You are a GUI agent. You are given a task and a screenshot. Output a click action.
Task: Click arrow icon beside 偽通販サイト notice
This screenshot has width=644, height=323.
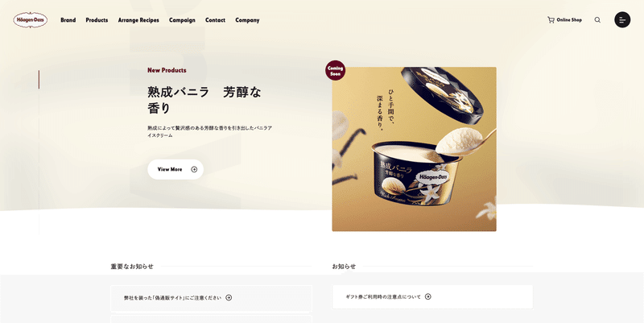point(229,297)
